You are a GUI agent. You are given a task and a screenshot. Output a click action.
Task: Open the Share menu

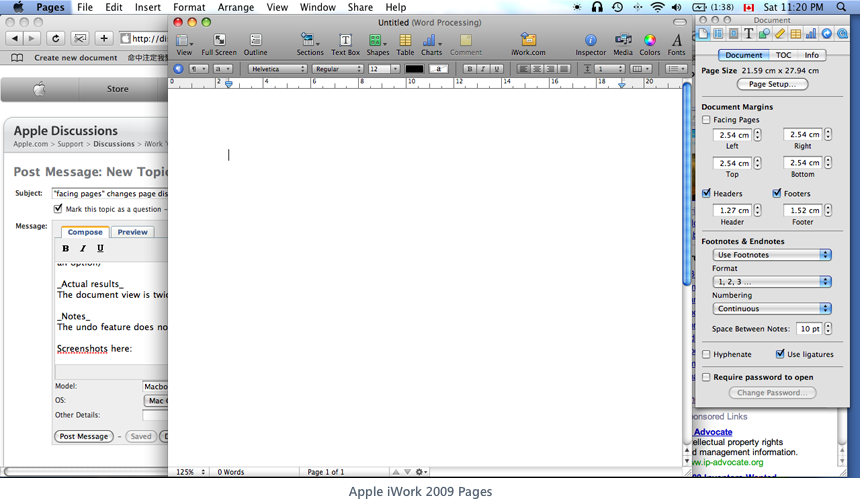pyautogui.click(x=360, y=7)
